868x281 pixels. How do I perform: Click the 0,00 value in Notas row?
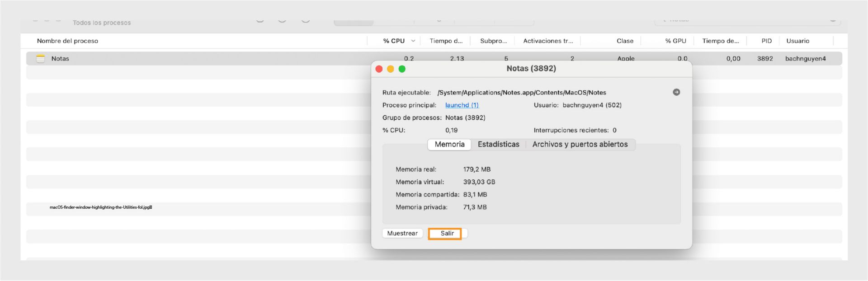coord(733,59)
